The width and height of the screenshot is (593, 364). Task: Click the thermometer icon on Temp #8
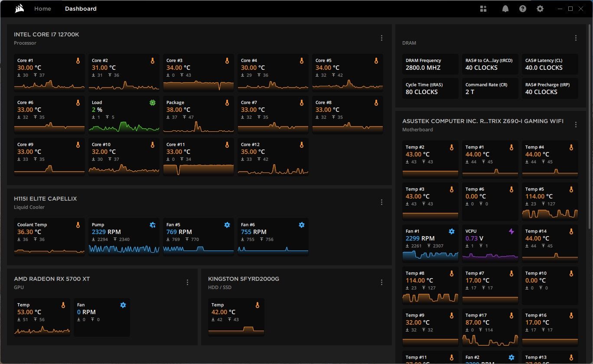[x=452, y=274]
